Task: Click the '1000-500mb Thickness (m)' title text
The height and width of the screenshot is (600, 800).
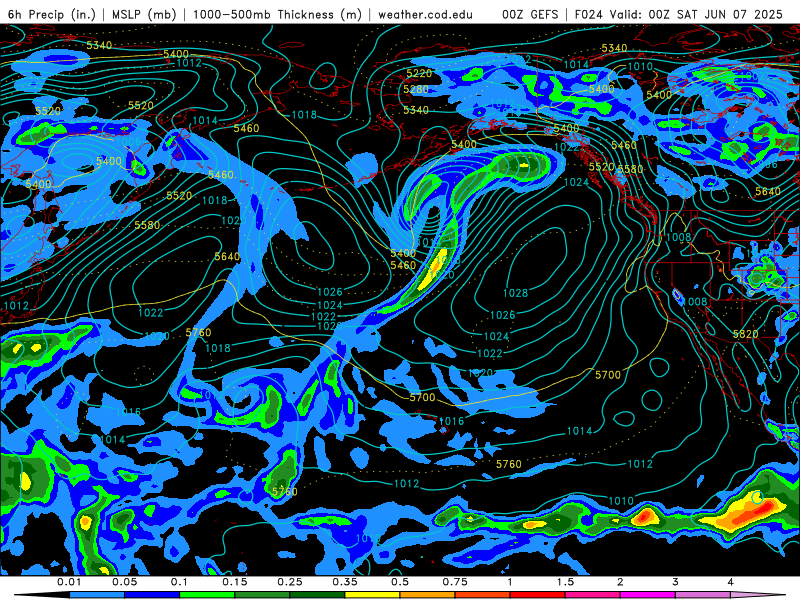Action: pos(277,14)
